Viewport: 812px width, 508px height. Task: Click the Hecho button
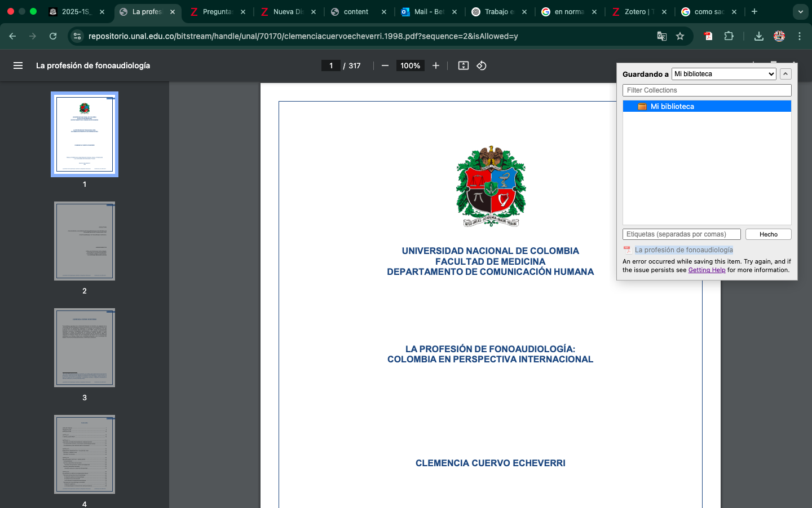click(x=768, y=234)
